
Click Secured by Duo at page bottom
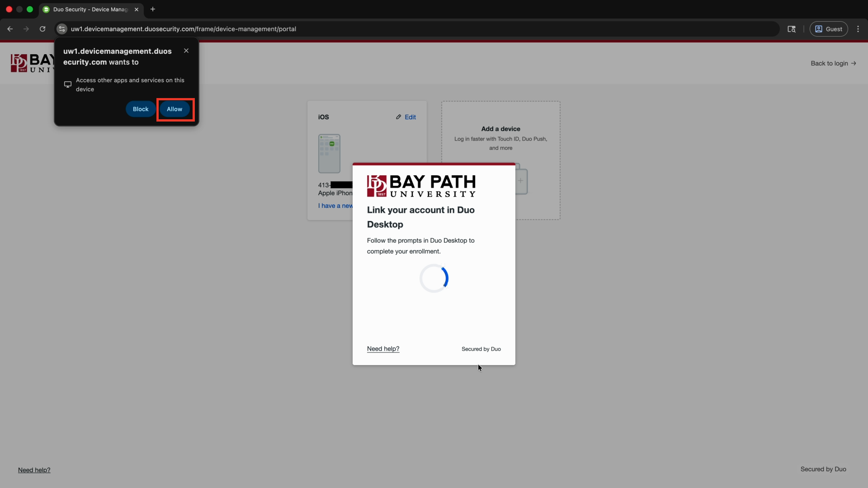823,469
